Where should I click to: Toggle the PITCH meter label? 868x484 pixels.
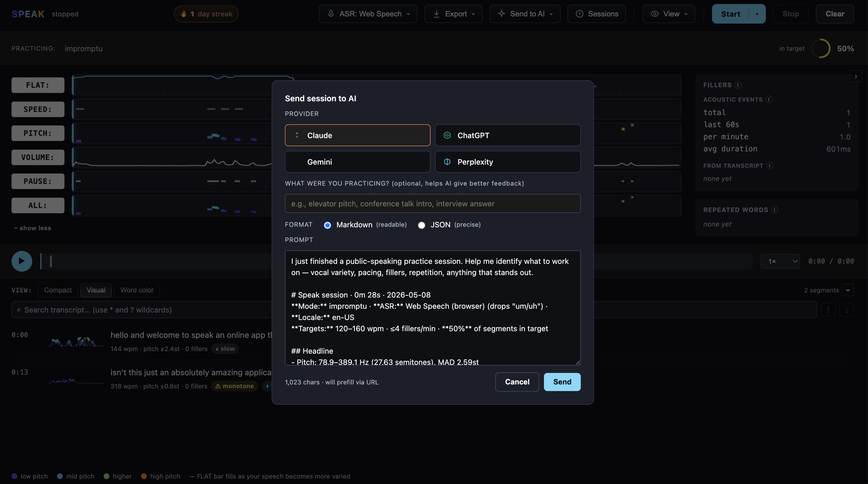[x=38, y=133]
